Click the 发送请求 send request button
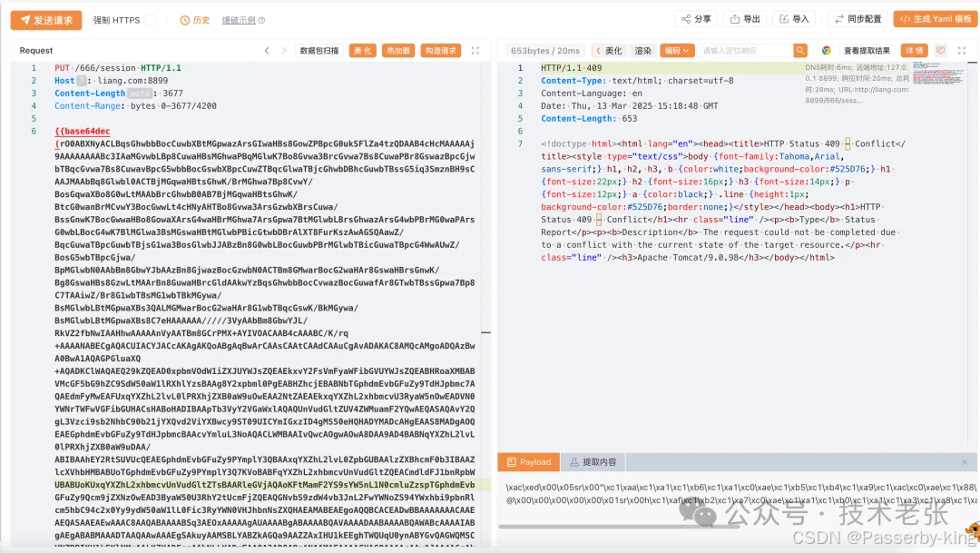The width and height of the screenshot is (980, 553). tap(45, 20)
